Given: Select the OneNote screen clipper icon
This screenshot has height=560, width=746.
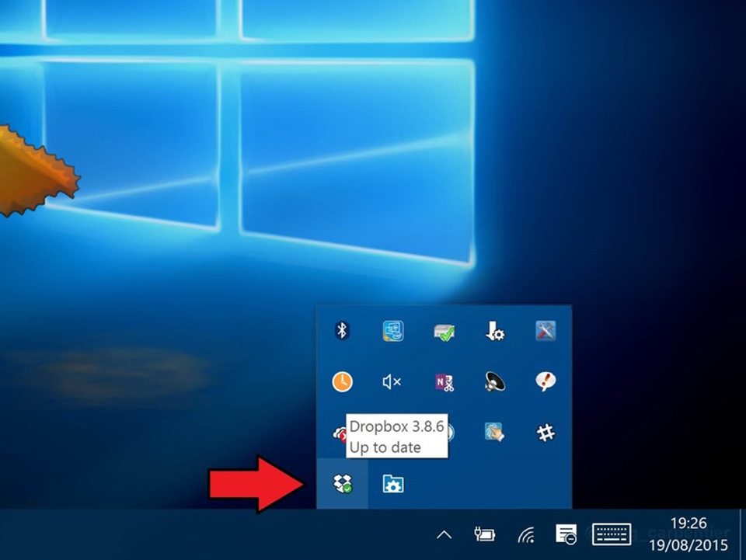Looking at the screenshot, I should (x=443, y=382).
